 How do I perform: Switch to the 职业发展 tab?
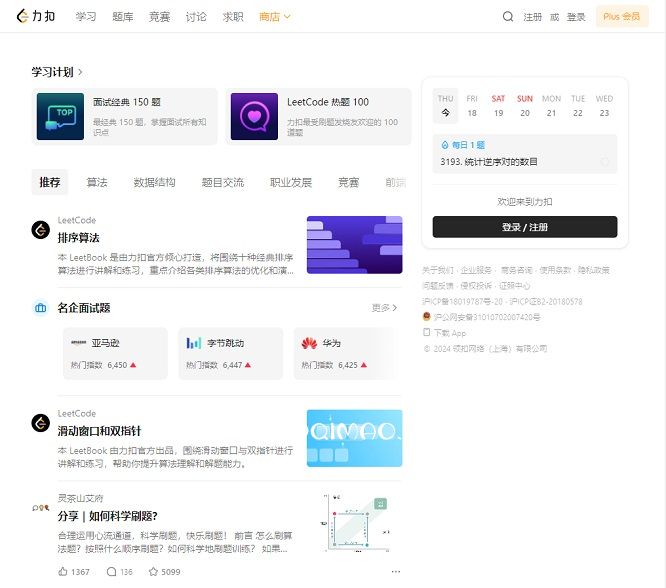(x=291, y=182)
